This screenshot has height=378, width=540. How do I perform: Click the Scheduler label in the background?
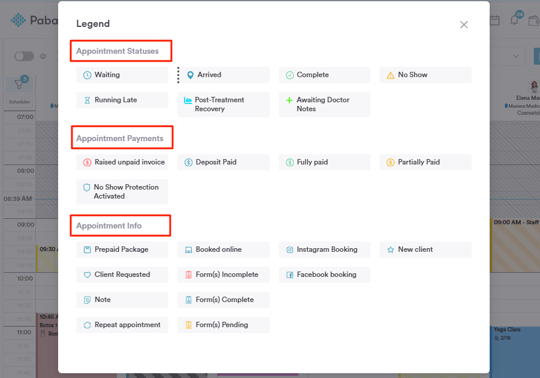coord(19,102)
